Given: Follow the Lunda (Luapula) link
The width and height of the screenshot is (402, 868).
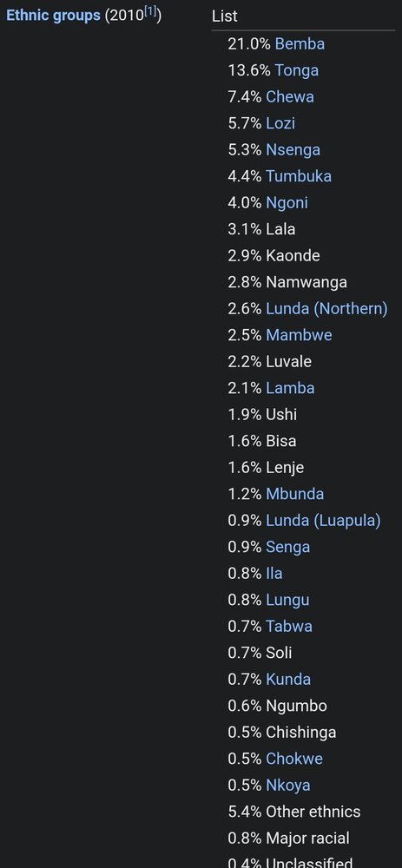Looking at the screenshot, I should (x=323, y=520).
